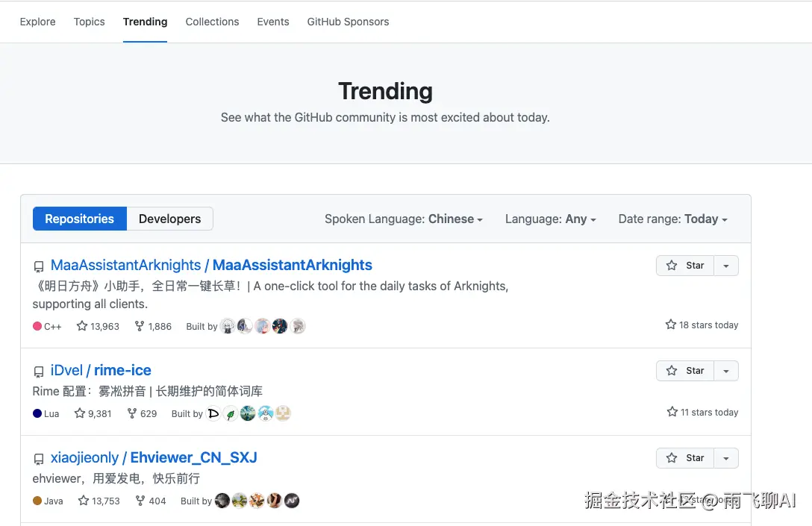Open the Language: Any dropdown
Viewport: 812px width, 526px height.
click(x=551, y=219)
